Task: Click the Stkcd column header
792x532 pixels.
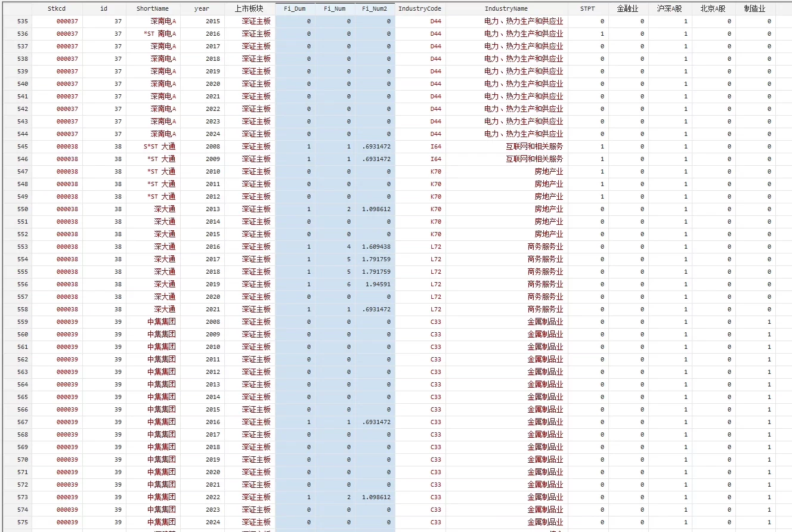Action: pyautogui.click(x=57, y=8)
